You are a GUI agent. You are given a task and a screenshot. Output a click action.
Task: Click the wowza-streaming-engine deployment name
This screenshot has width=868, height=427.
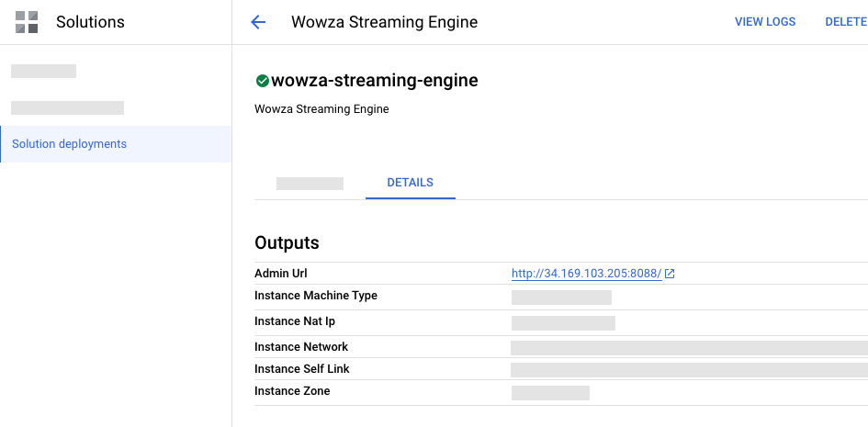375,81
